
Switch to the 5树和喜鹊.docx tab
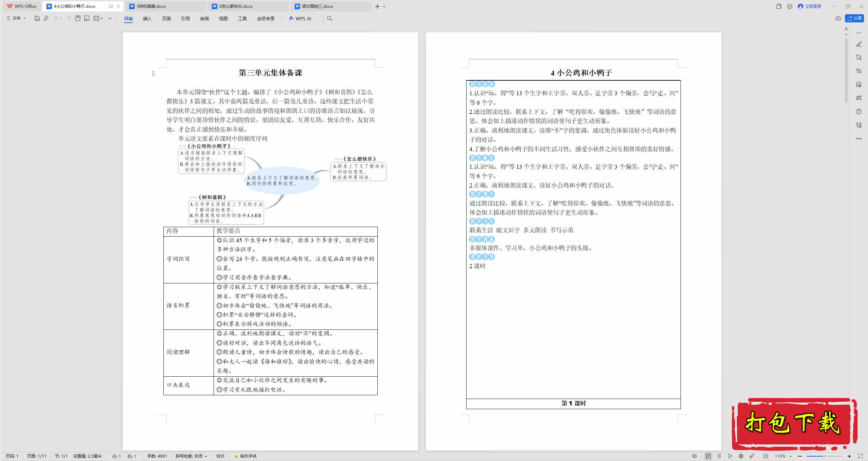click(x=151, y=6)
